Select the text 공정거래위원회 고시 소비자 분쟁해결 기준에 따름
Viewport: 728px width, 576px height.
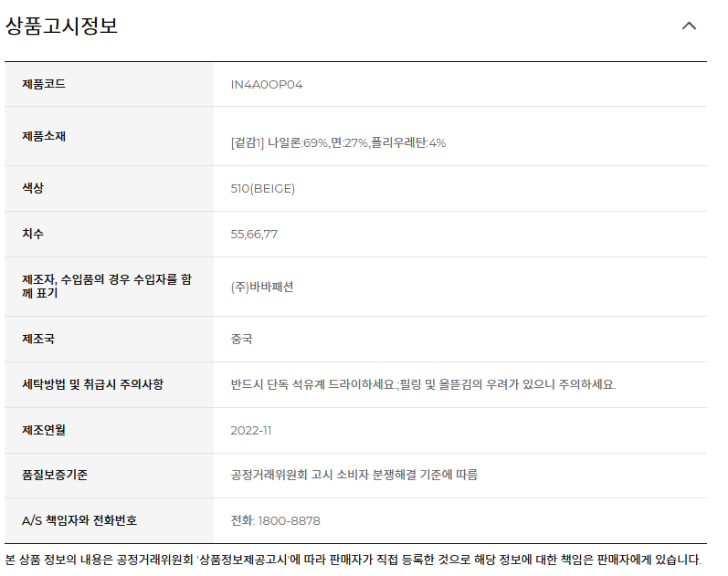click(354, 475)
